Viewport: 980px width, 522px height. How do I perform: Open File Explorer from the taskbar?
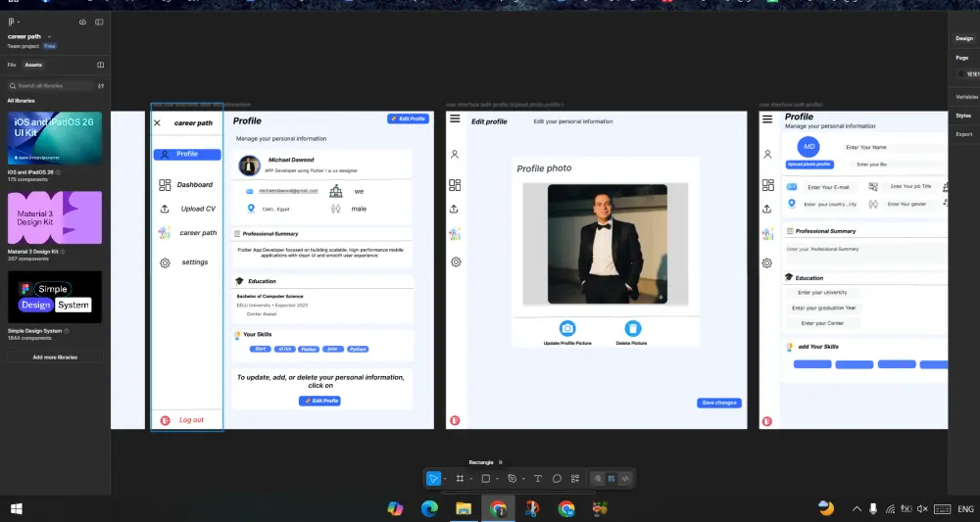point(464,509)
